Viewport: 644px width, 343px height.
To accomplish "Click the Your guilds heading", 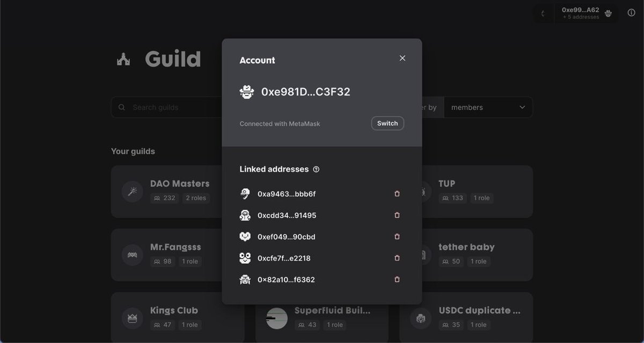I will click(x=133, y=151).
